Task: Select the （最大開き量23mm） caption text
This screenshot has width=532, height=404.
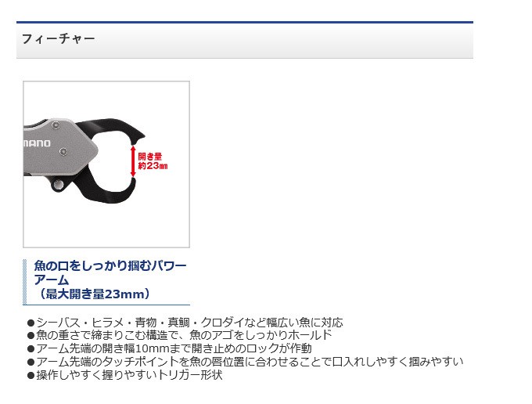Action: click(92, 294)
